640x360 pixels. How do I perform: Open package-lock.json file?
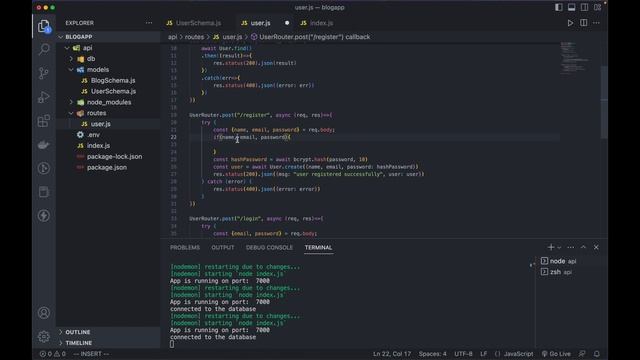108,156
